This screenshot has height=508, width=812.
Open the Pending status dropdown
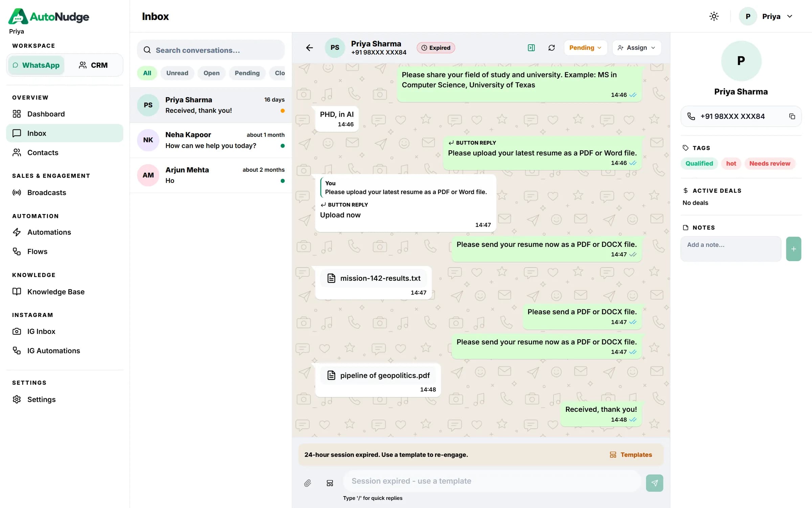tap(585, 48)
